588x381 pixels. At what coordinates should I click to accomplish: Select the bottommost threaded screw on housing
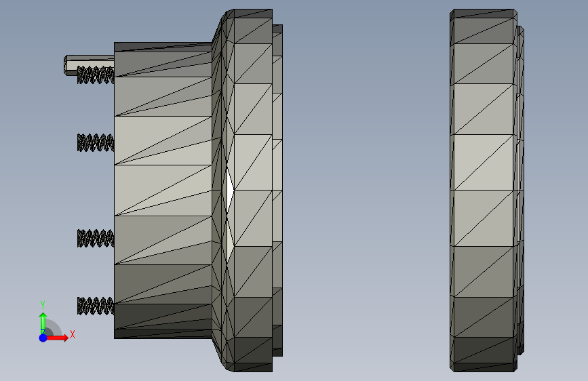point(96,306)
